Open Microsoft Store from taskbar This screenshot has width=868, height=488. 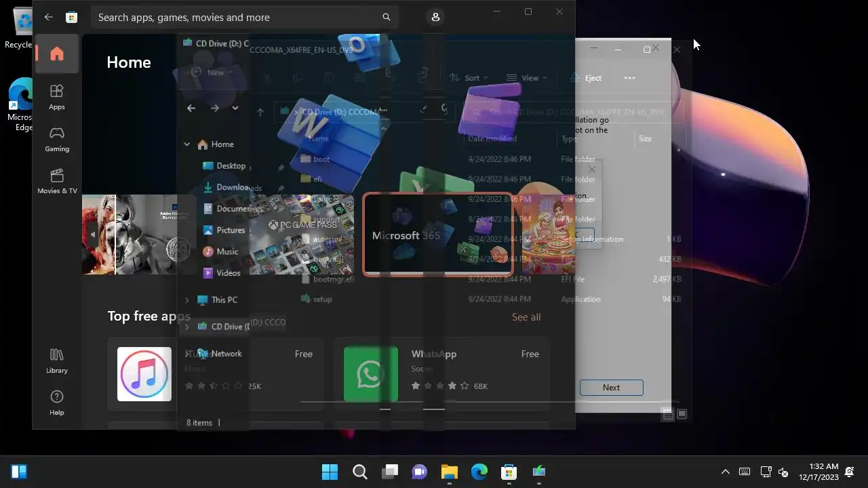click(509, 472)
